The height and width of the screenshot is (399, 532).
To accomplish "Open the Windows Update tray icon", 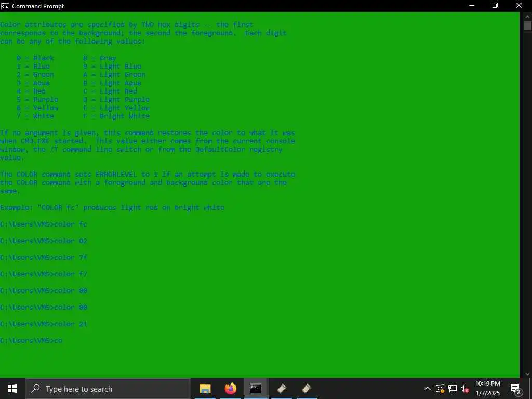I will pyautogui.click(x=440, y=389).
